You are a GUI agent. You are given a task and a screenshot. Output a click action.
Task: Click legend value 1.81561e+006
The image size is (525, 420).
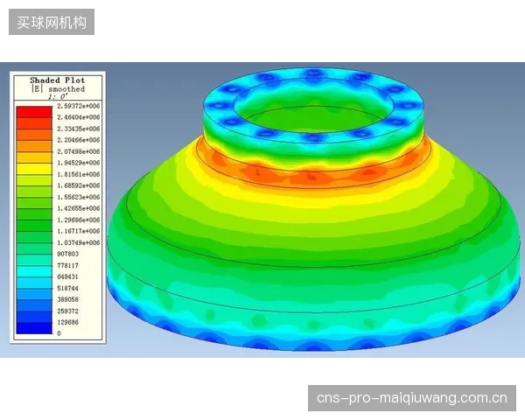point(79,174)
